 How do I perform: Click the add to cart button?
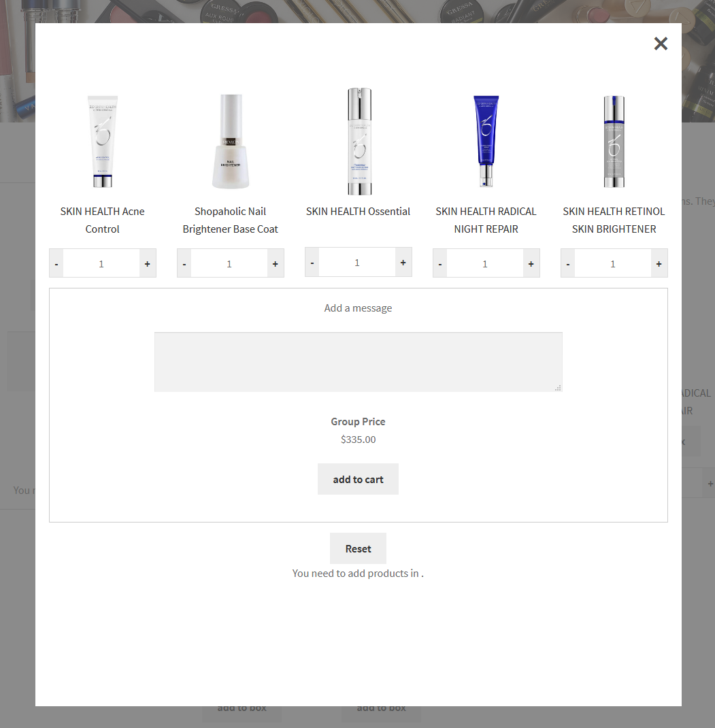coord(358,479)
